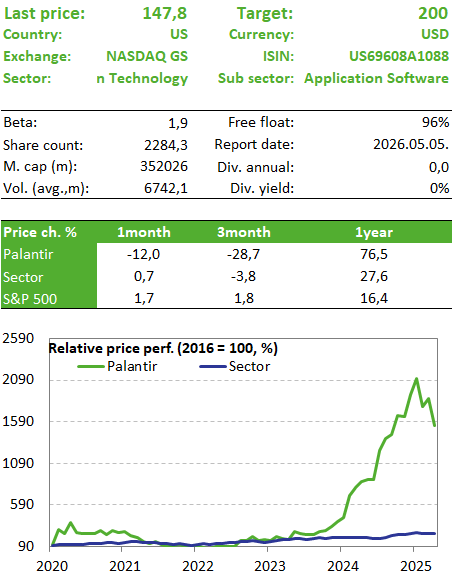Select S&P 500 3month change 1,8
This screenshot has height=573, width=452.
pyautogui.click(x=244, y=299)
